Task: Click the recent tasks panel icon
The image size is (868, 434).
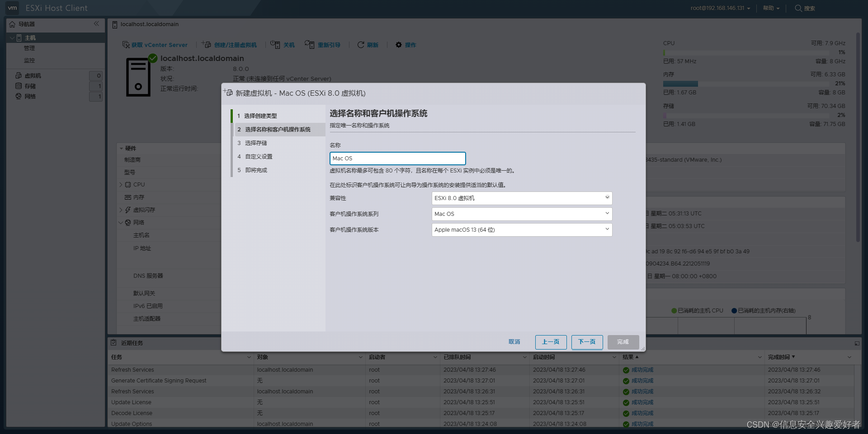Action: (113, 343)
